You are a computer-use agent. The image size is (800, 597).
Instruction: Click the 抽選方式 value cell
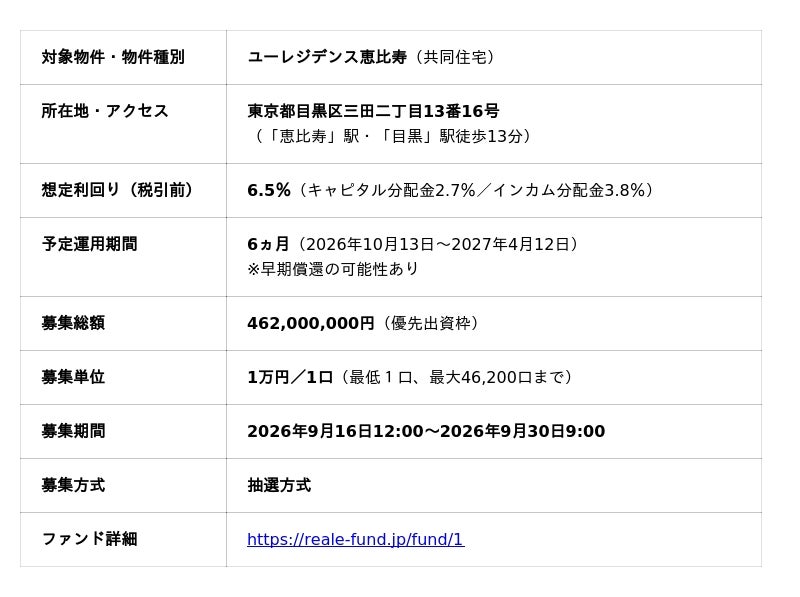pos(494,485)
